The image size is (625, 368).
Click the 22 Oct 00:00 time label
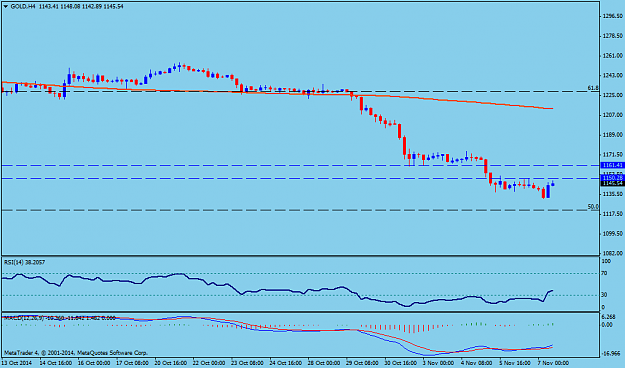pyautogui.click(x=209, y=363)
